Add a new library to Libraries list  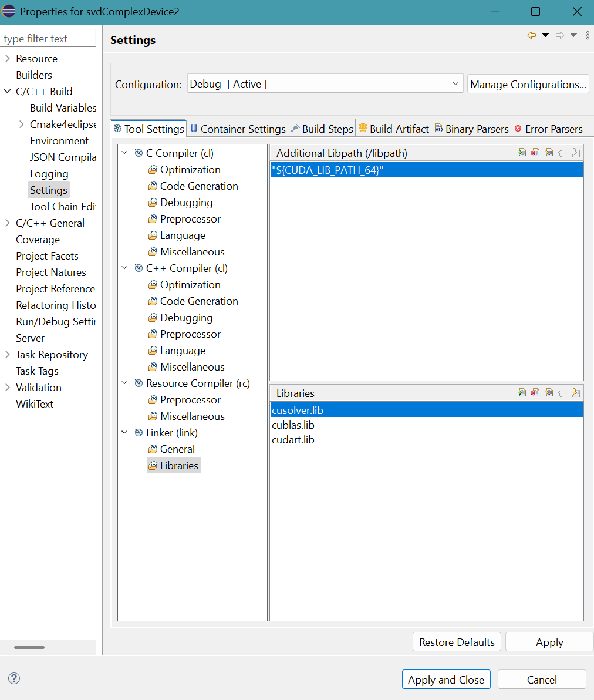tap(521, 393)
